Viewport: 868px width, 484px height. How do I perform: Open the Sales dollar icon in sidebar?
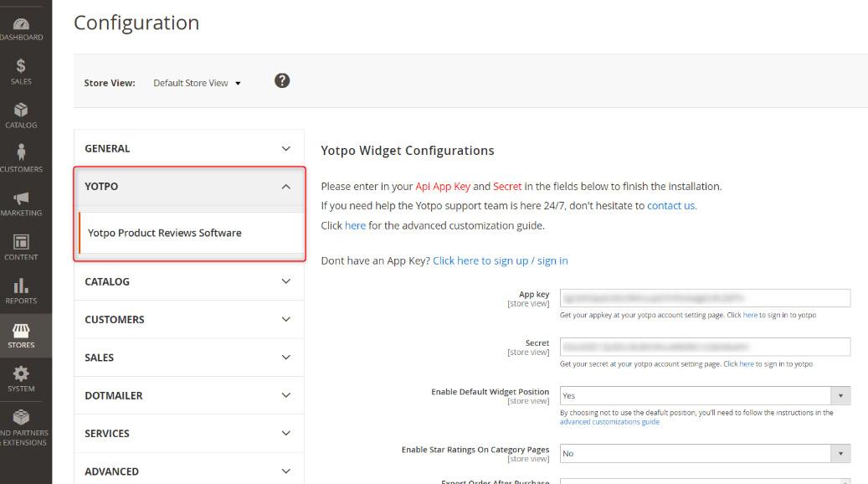click(20, 66)
